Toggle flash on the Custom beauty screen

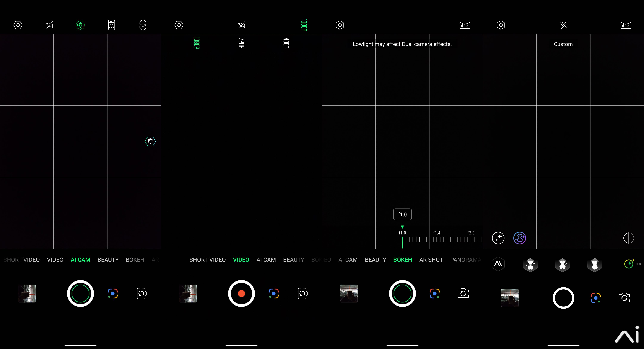click(x=563, y=25)
